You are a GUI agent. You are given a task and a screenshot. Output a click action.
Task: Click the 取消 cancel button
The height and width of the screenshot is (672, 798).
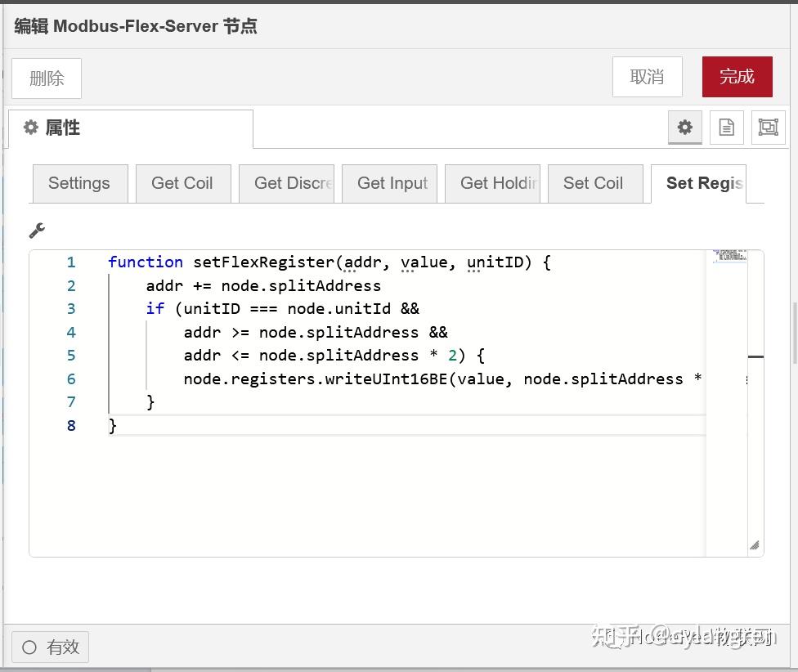tap(647, 75)
